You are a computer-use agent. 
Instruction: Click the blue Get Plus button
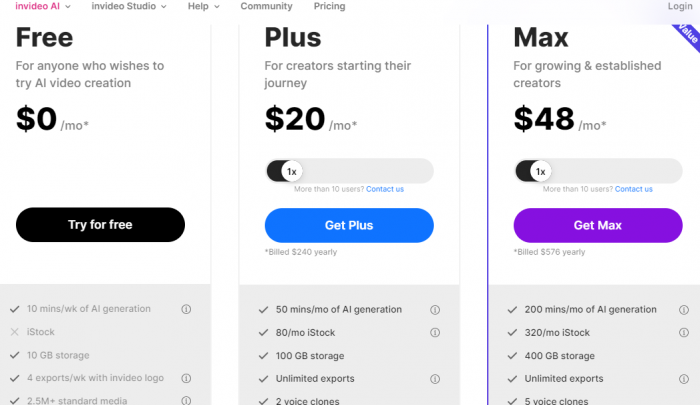[349, 225]
